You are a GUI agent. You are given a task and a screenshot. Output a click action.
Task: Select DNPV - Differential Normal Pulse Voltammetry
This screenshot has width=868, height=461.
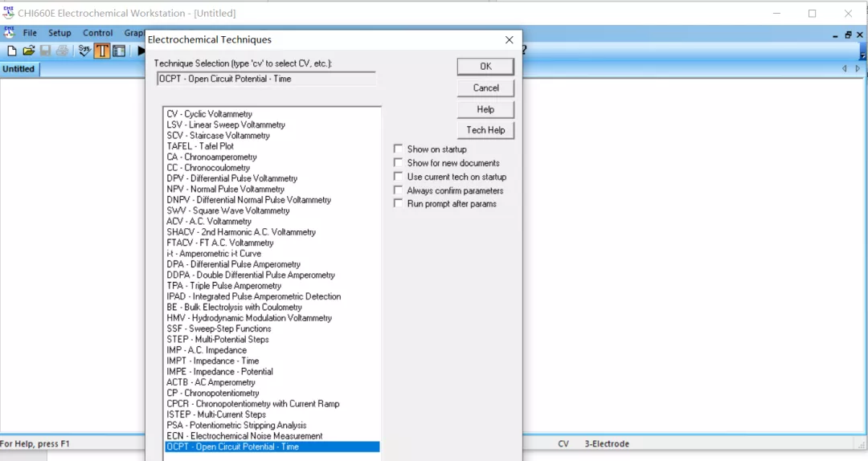[x=248, y=200]
